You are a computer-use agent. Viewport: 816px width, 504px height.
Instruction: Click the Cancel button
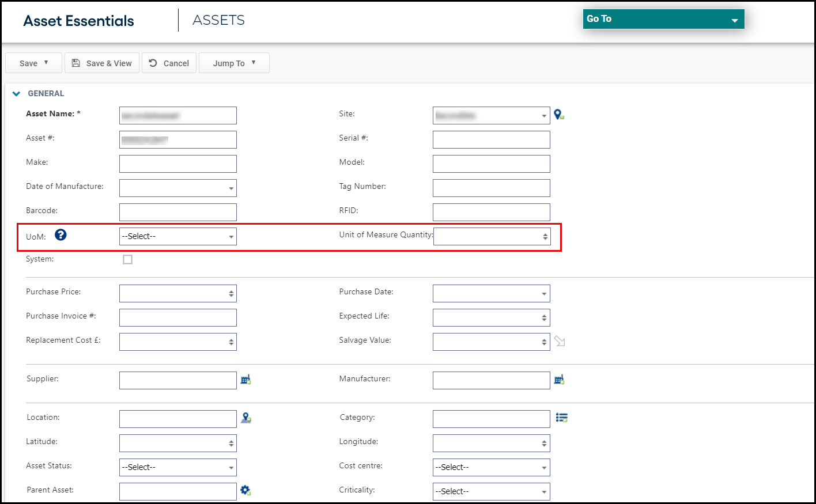coord(169,63)
